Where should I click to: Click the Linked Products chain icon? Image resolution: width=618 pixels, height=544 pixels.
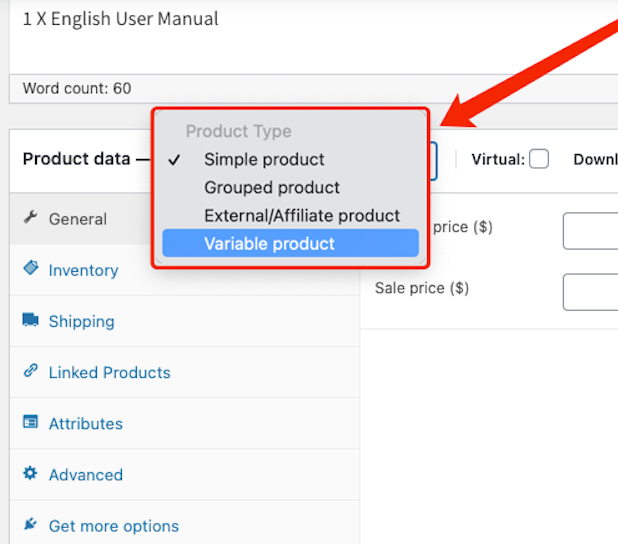(31, 371)
